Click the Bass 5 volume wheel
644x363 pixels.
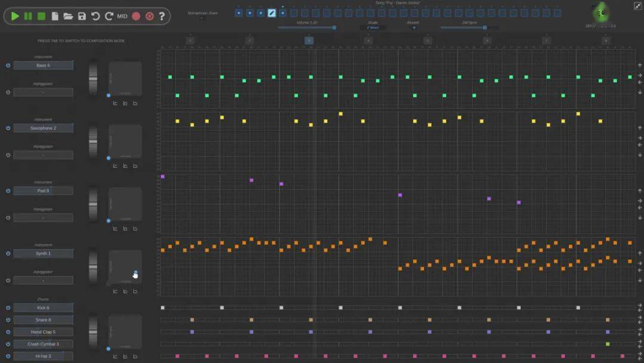pyautogui.click(x=93, y=78)
